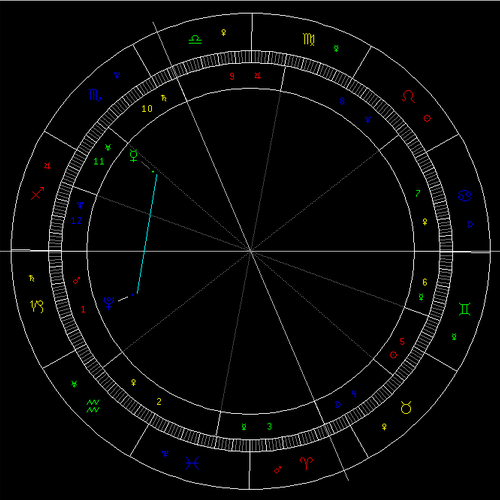Select the large blue Pluto symbol
The height and width of the screenshot is (500, 500).
coord(109,303)
